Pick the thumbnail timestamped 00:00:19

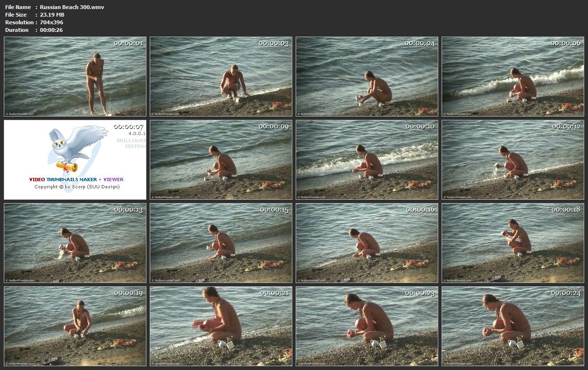pos(75,326)
